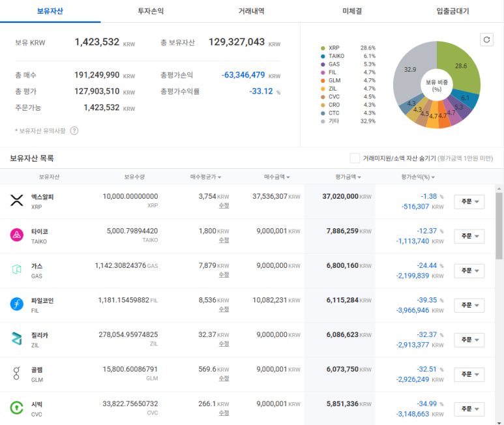Viewport: 504px width, 425px height.
Task: Click the gray 32.9 pie chart slice
Action: click(410, 69)
